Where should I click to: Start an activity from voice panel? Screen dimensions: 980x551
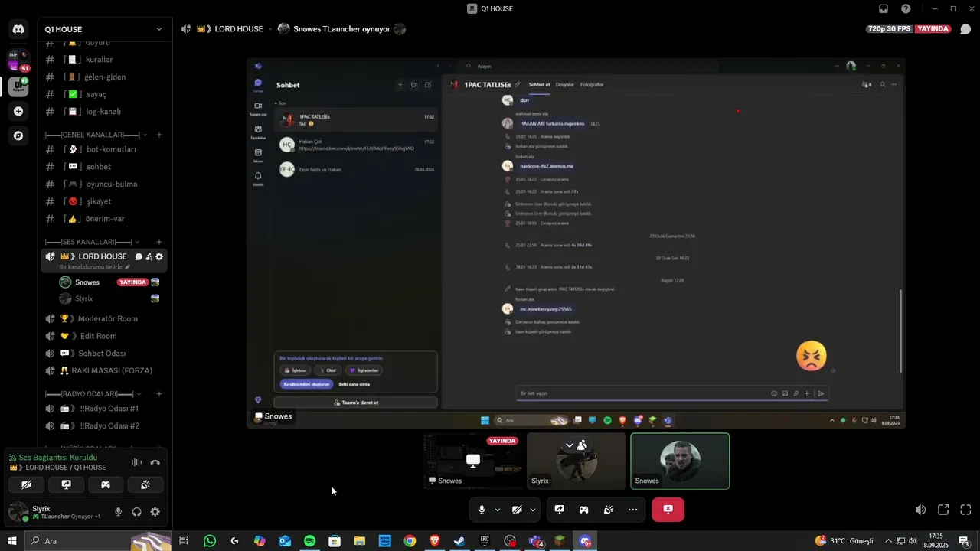(106, 484)
